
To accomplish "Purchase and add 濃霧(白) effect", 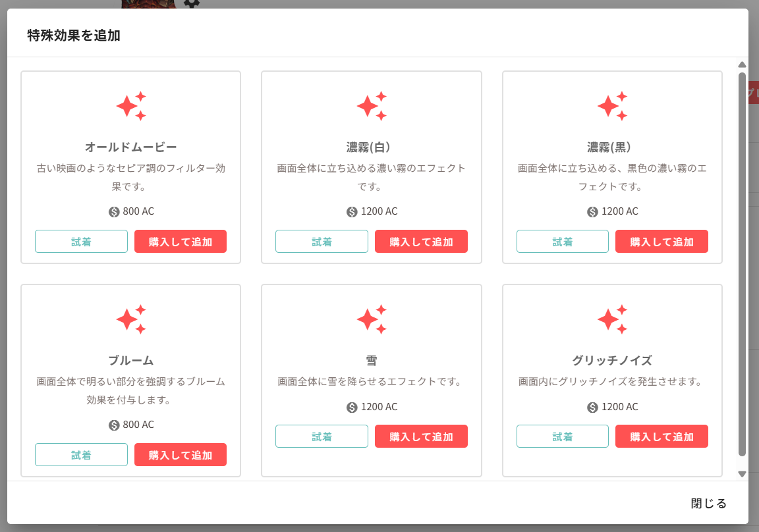I will point(421,242).
